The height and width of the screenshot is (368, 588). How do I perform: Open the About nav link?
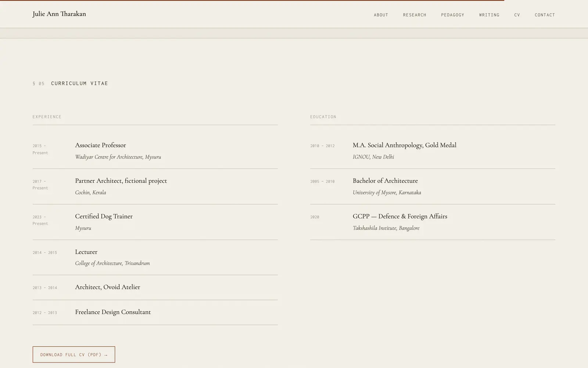pyautogui.click(x=381, y=15)
